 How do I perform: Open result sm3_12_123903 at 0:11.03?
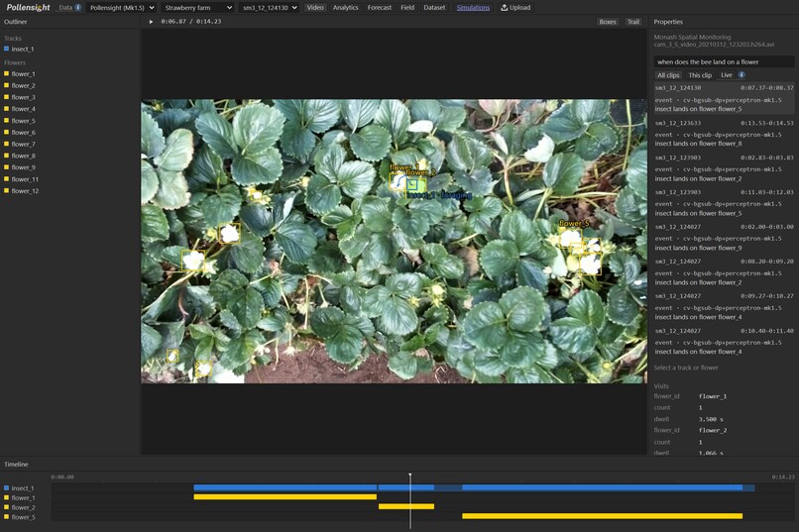coord(724,203)
